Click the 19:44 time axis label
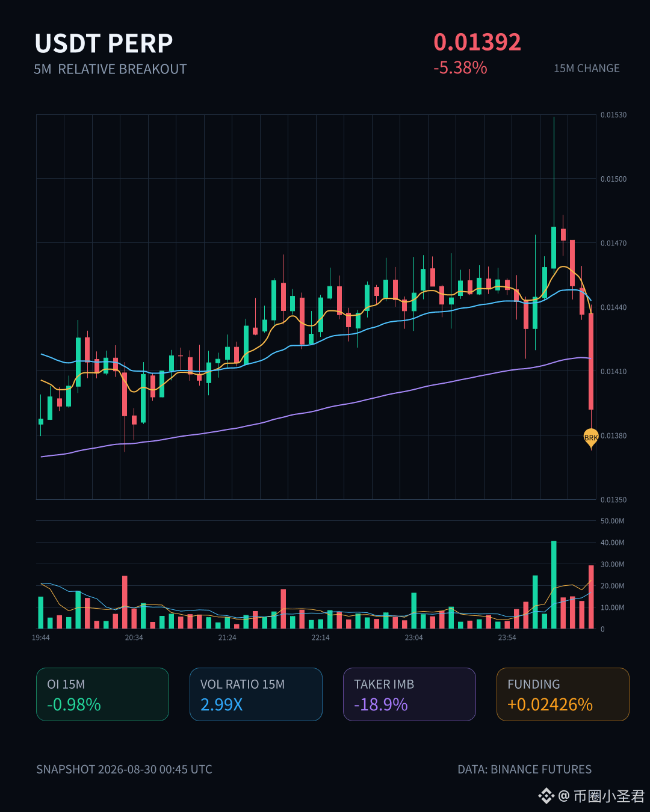The height and width of the screenshot is (812, 650). [x=41, y=638]
